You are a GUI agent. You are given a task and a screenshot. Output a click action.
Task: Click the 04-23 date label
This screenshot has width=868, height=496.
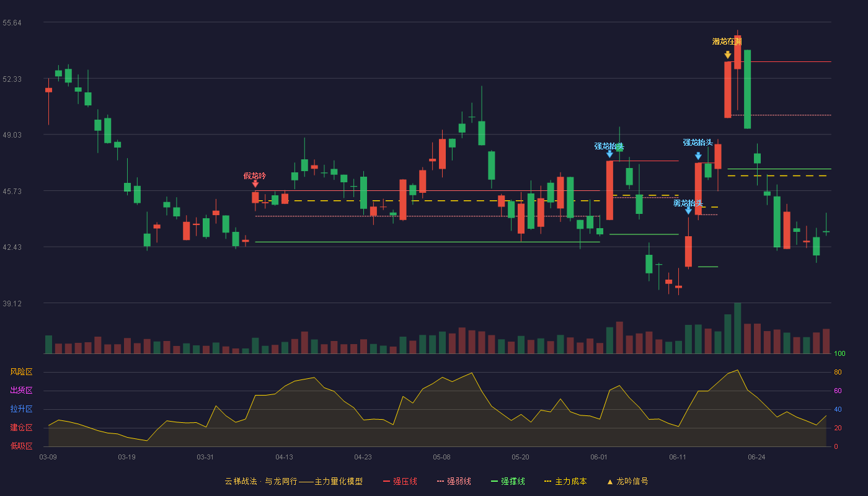(x=363, y=457)
